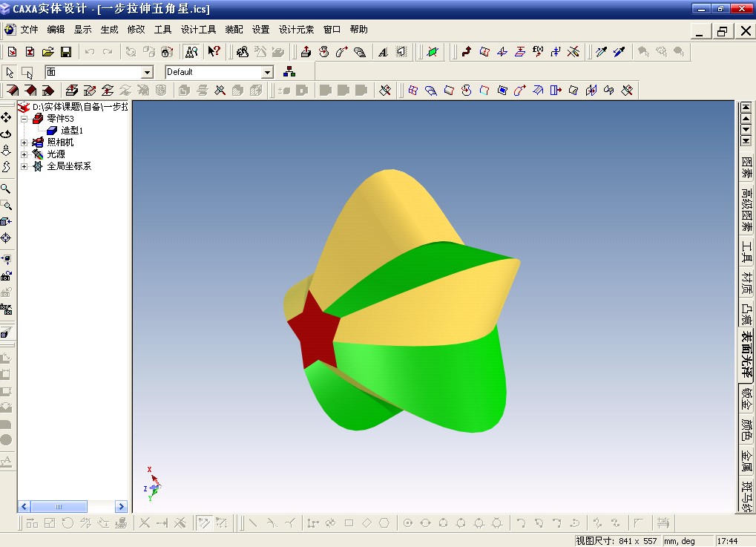Activate the box-selection tool
756x547 pixels.
pyautogui.click(x=27, y=72)
